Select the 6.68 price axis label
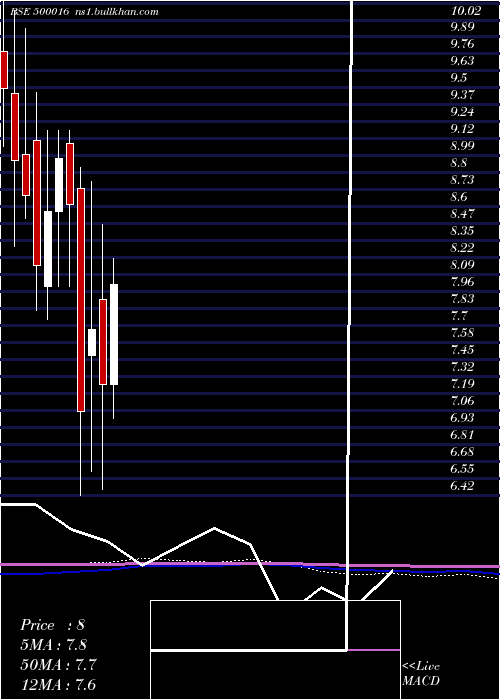The width and height of the screenshot is (500, 700). [x=462, y=452]
